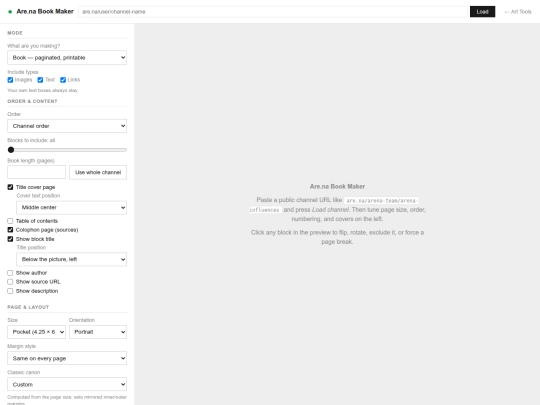
Task: Click the 'MODE' section heading
Action: coord(15,33)
